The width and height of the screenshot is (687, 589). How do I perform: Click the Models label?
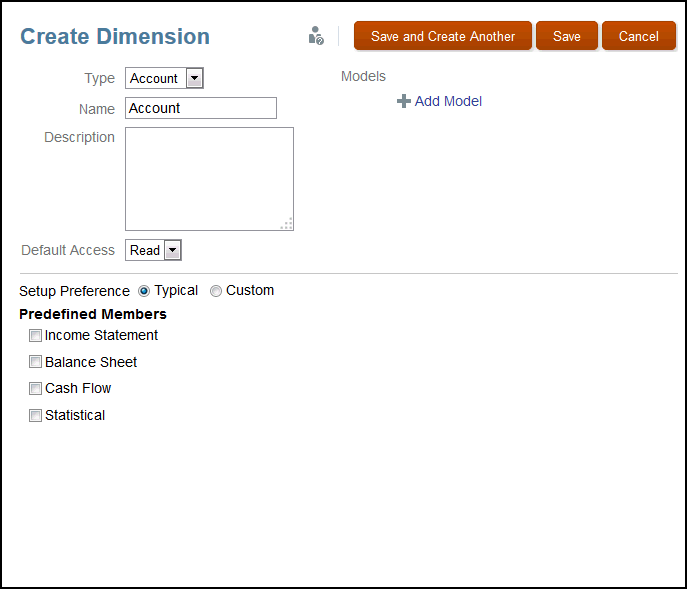(363, 76)
